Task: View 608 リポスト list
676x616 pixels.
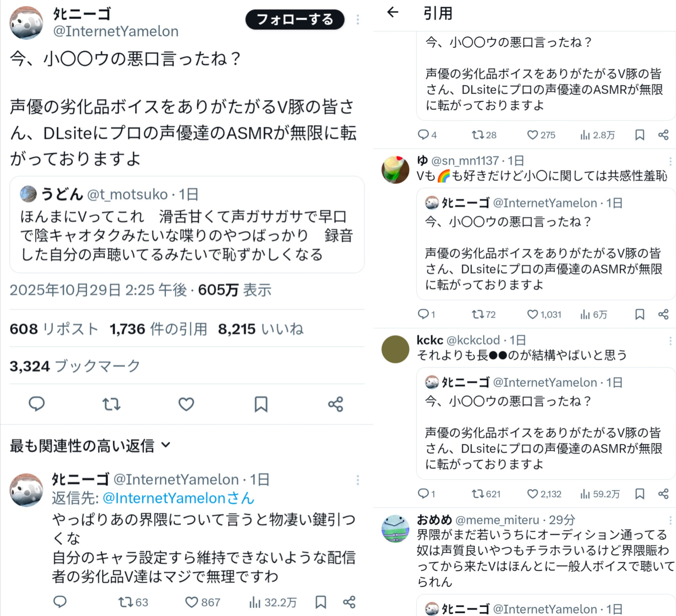Action: 54,329
